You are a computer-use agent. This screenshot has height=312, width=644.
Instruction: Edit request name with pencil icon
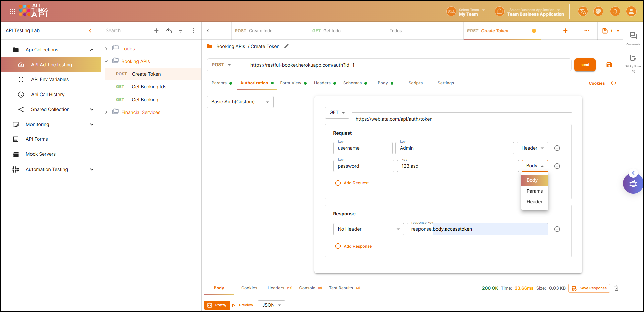pos(286,47)
